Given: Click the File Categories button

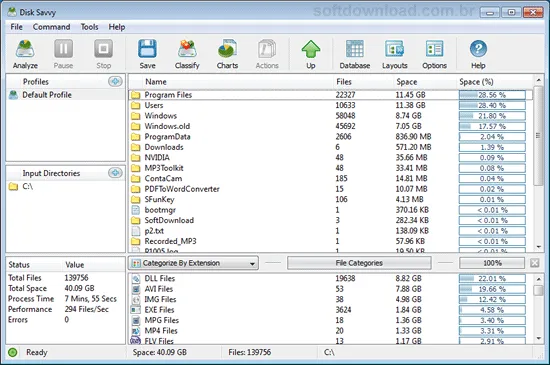Looking at the screenshot, I should pos(359,263).
